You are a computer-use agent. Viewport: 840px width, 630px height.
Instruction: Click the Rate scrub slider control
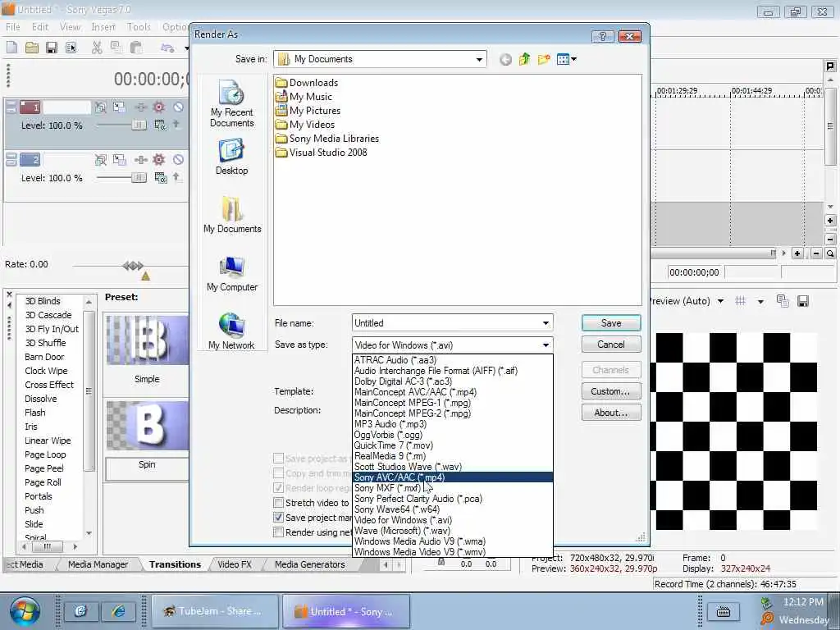[x=132, y=265]
